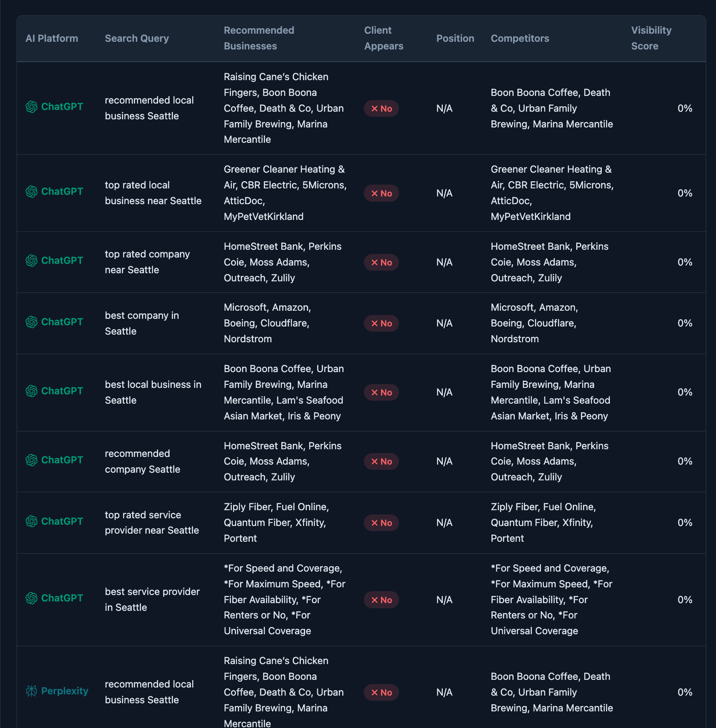Sort by the Visibility Score column
716x728 pixels.
(x=651, y=38)
